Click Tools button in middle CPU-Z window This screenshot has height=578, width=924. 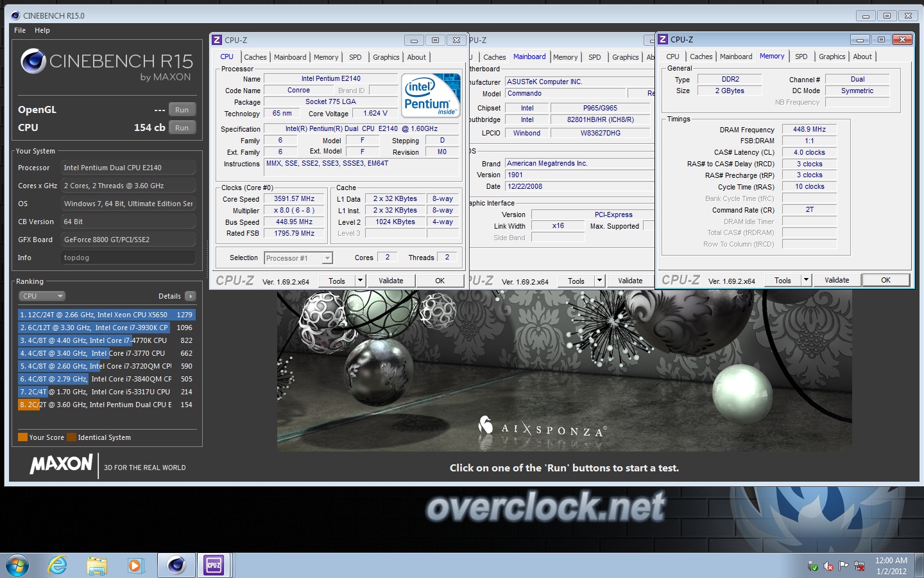tap(576, 281)
